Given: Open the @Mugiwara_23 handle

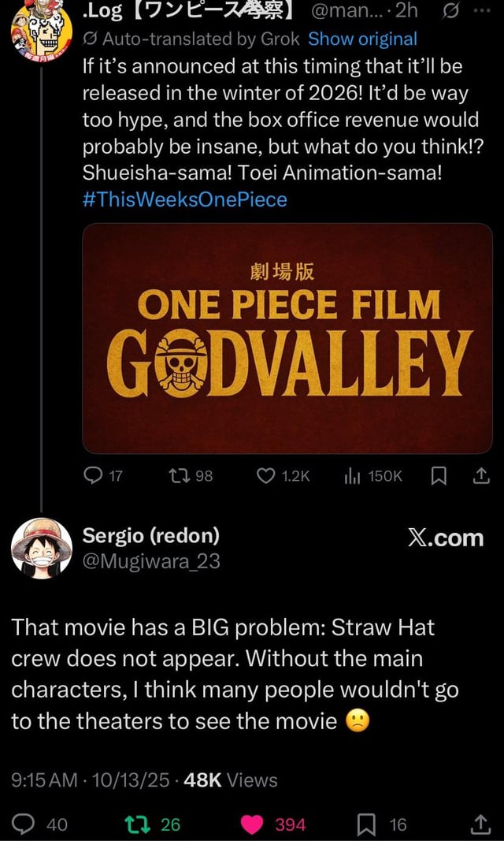Looking at the screenshot, I should [x=151, y=561].
